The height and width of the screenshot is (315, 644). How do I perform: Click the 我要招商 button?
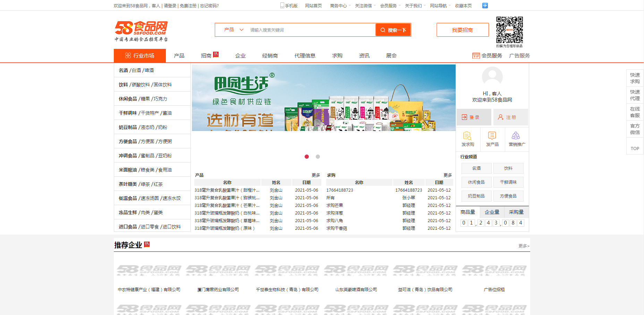463,29
